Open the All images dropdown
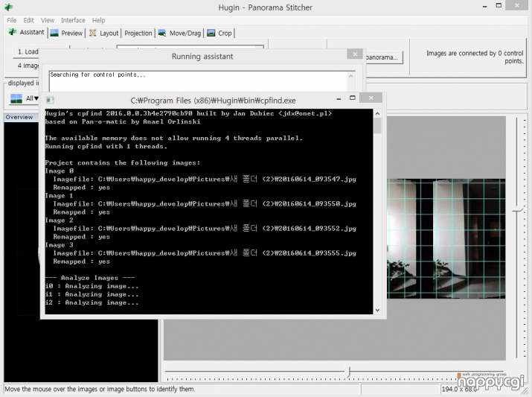The width and height of the screenshot is (532, 397). tap(24, 98)
